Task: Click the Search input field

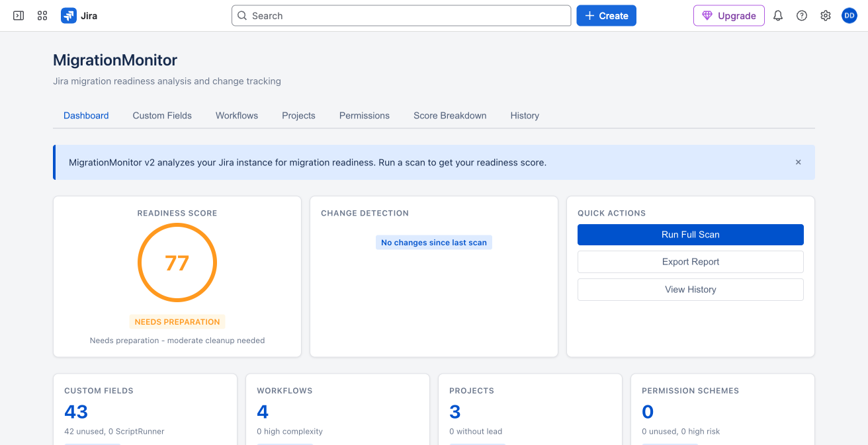Action: (x=401, y=15)
